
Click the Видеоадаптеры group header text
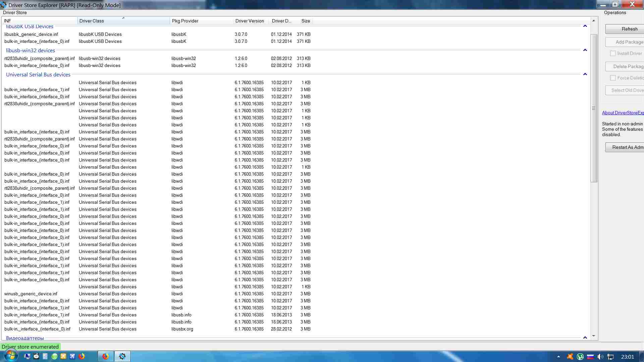[25, 338]
